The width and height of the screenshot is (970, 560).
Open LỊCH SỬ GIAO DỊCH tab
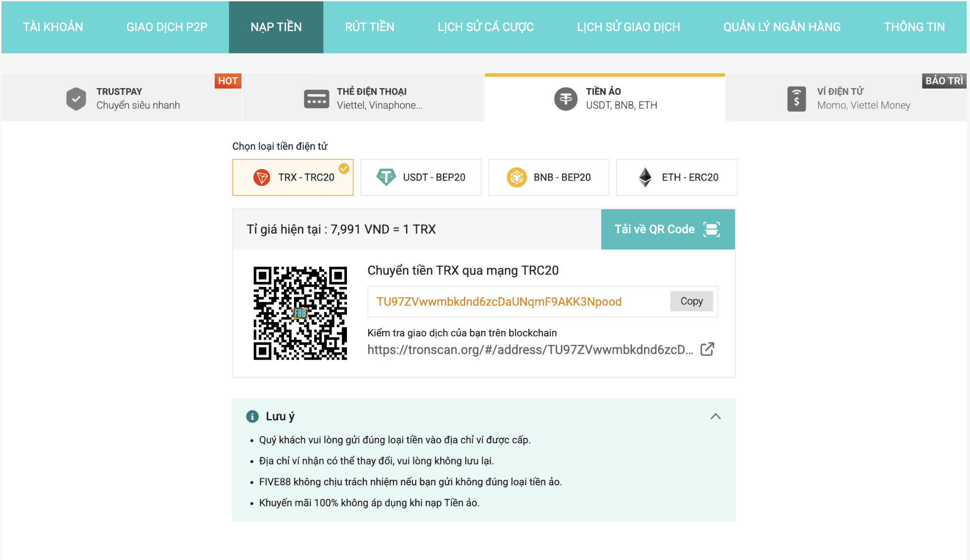click(629, 27)
